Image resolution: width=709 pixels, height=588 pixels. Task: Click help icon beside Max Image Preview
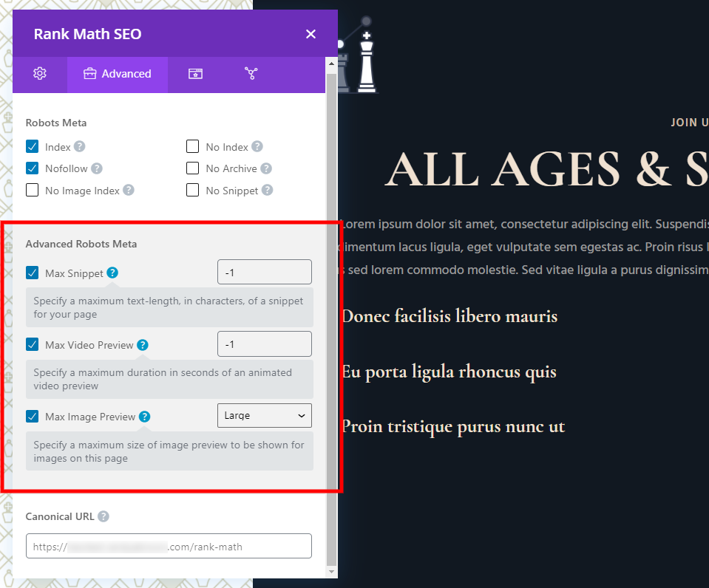point(144,417)
